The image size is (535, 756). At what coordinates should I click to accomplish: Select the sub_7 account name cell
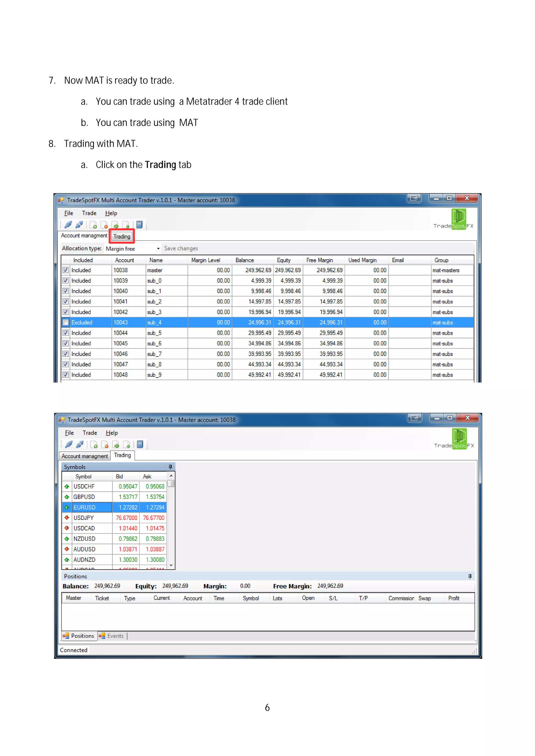[167, 354]
